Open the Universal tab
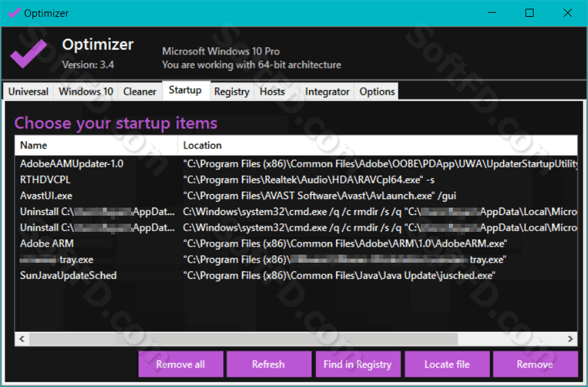Screen dimensions: 588x387 (28, 91)
